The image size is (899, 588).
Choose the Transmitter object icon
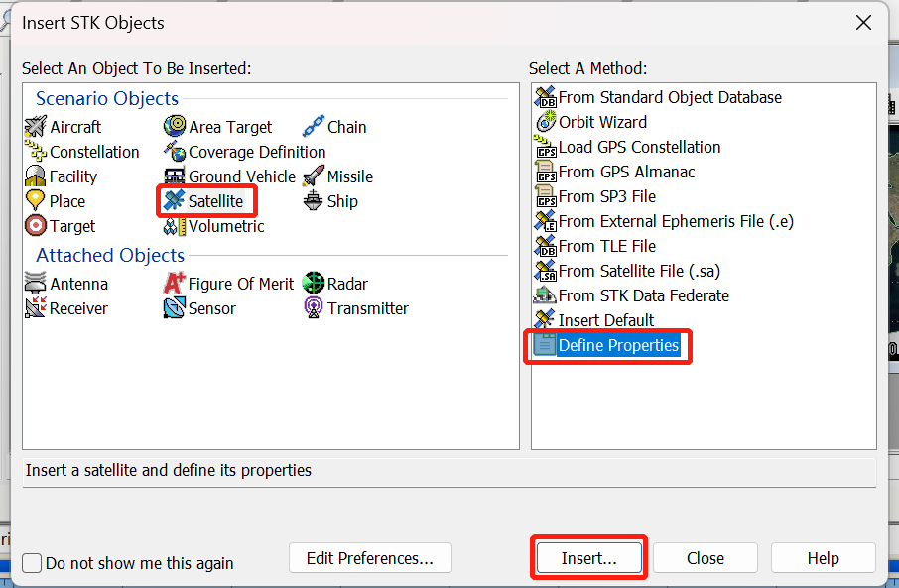[x=314, y=308]
